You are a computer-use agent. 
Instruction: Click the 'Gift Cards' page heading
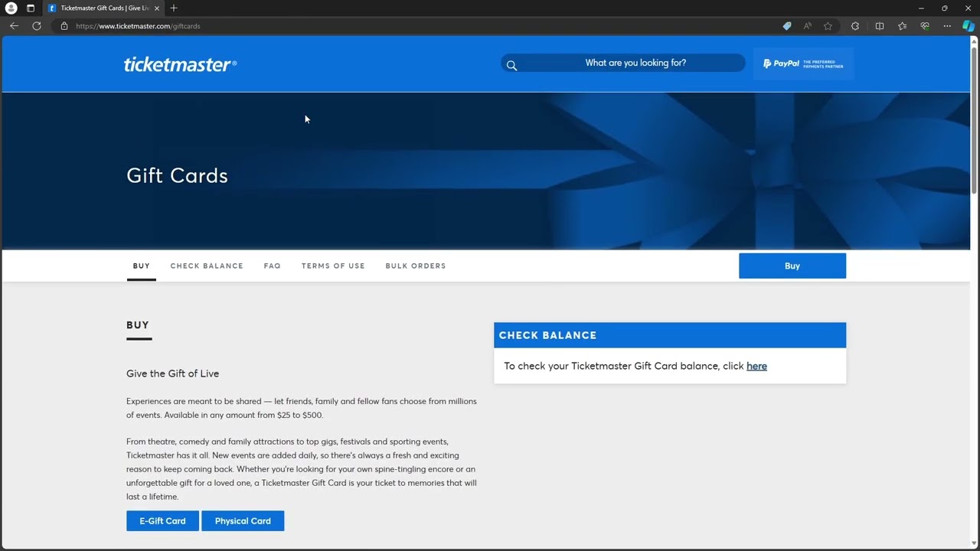(x=177, y=175)
